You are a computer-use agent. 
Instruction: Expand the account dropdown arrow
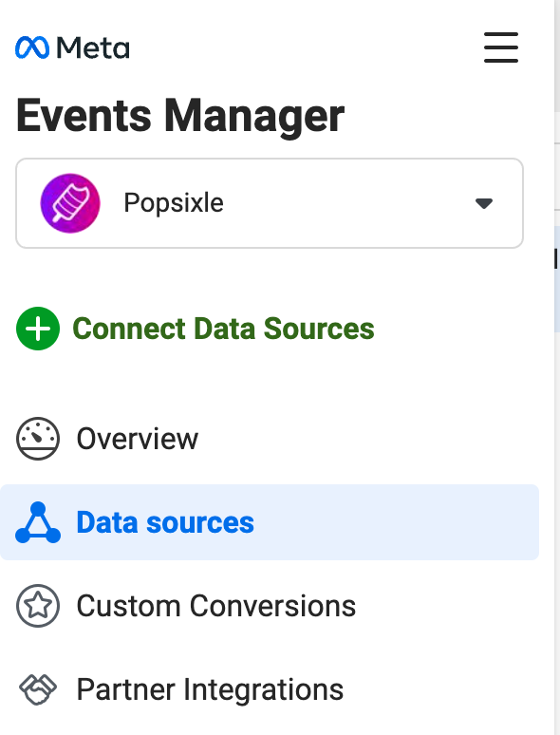tap(484, 203)
